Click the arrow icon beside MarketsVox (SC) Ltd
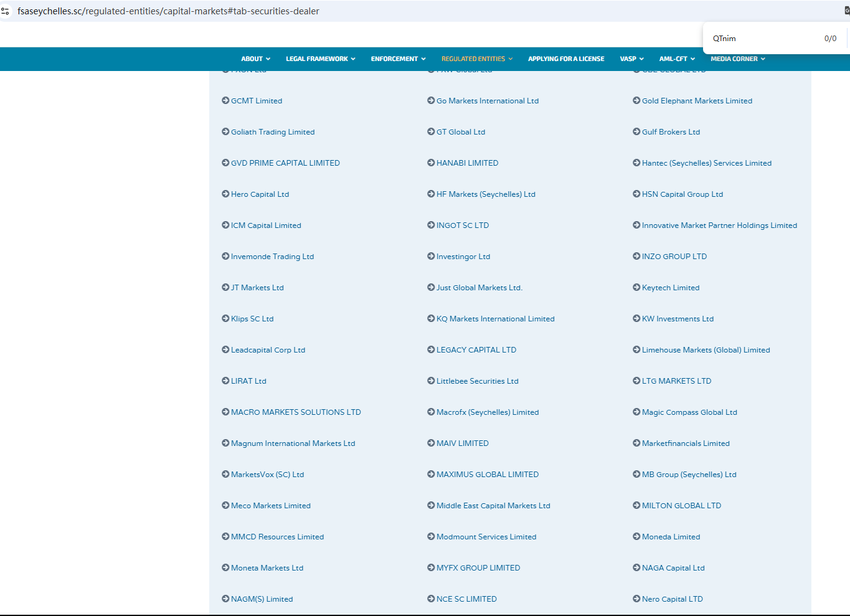This screenshot has height=616, width=850. point(225,474)
